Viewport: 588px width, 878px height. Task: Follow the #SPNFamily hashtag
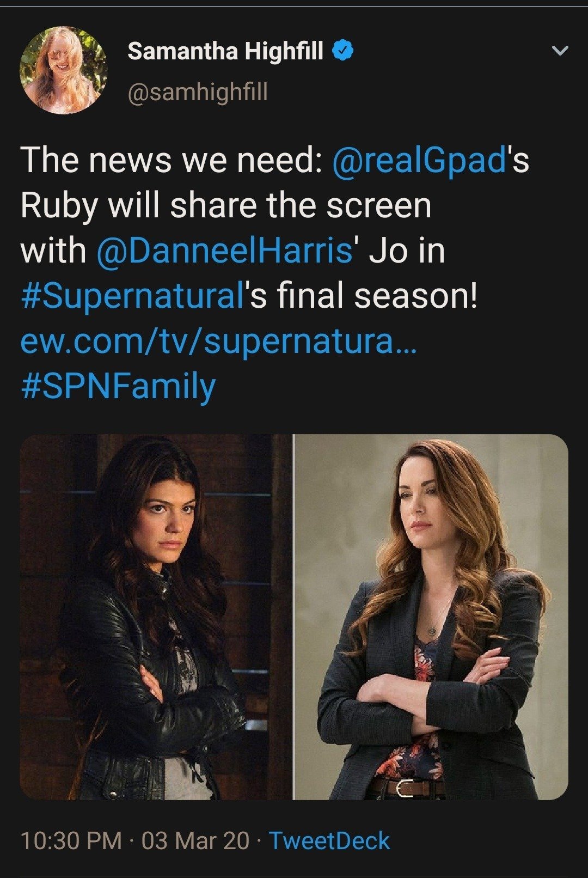tap(118, 387)
